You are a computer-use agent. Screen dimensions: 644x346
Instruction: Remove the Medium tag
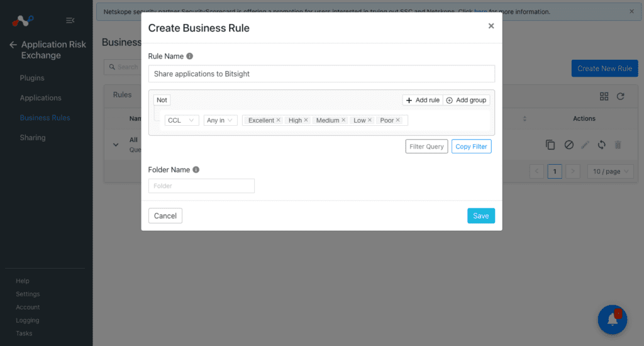tap(343, 120)
